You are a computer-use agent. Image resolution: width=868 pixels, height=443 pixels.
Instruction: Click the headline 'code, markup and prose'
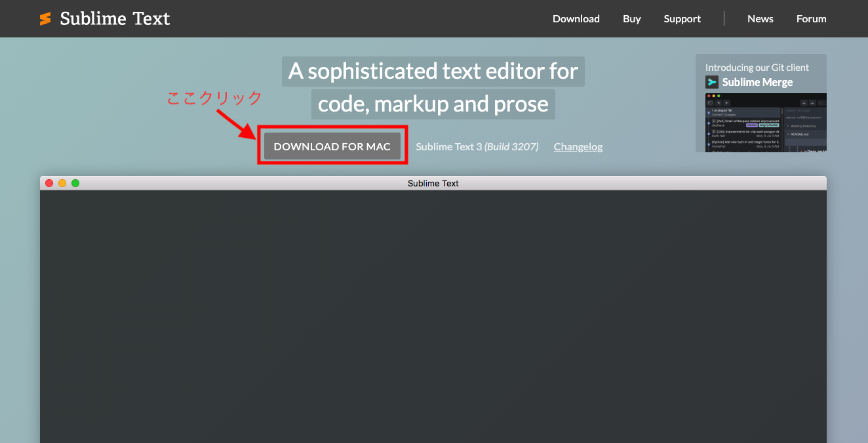click(x=433, y=104)
